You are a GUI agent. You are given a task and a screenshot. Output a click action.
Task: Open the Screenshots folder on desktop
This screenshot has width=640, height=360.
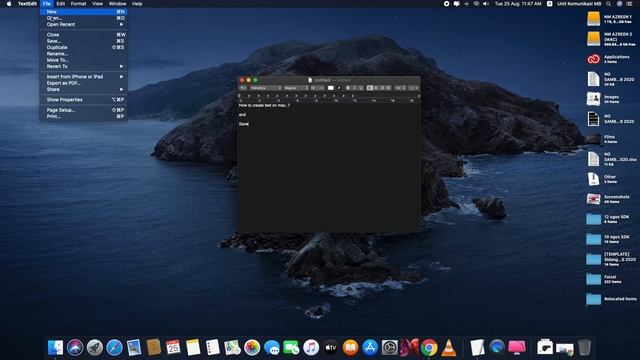click(593, 199)
